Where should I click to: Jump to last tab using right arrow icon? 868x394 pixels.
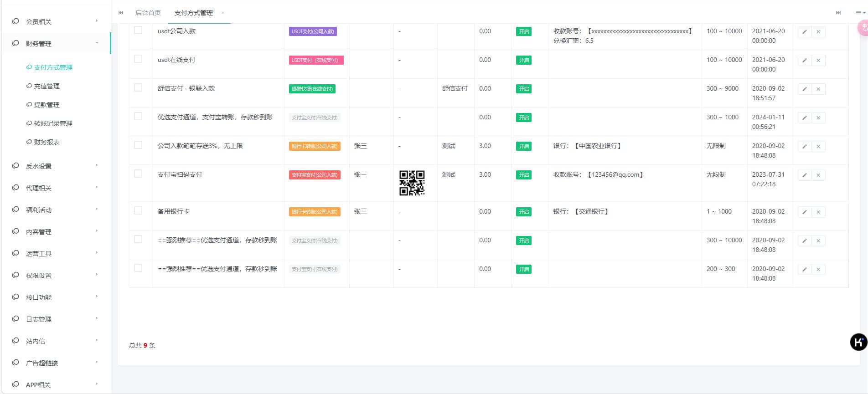838,13
